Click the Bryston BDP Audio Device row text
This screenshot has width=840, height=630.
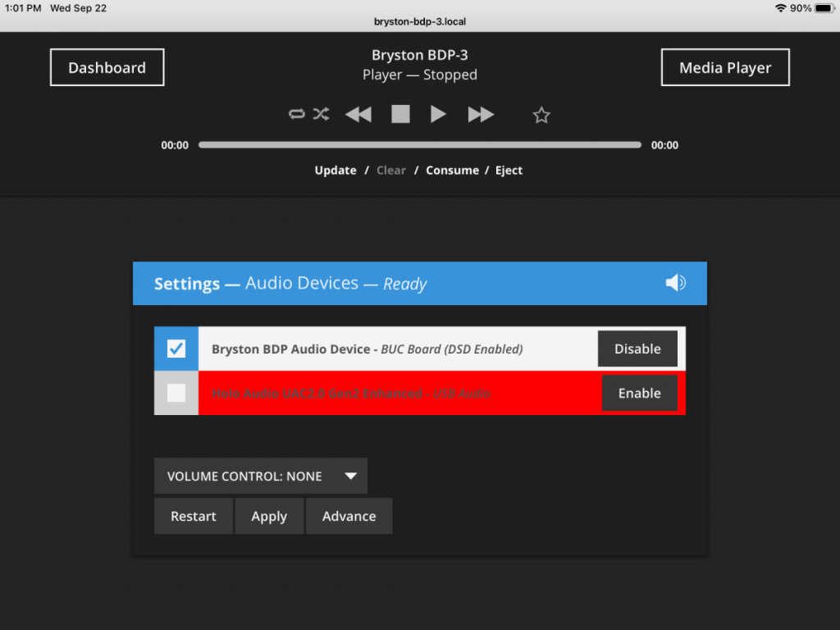pyautogui.click(x=367, y=349)
